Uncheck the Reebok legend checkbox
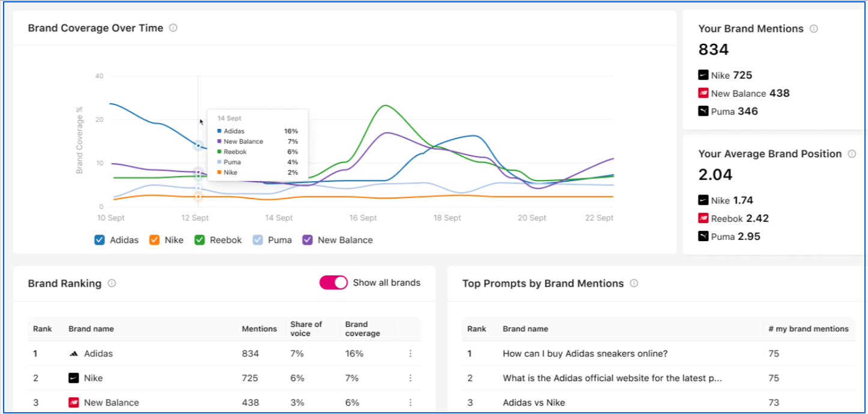868x414 pixels. (x=199, y=240)
